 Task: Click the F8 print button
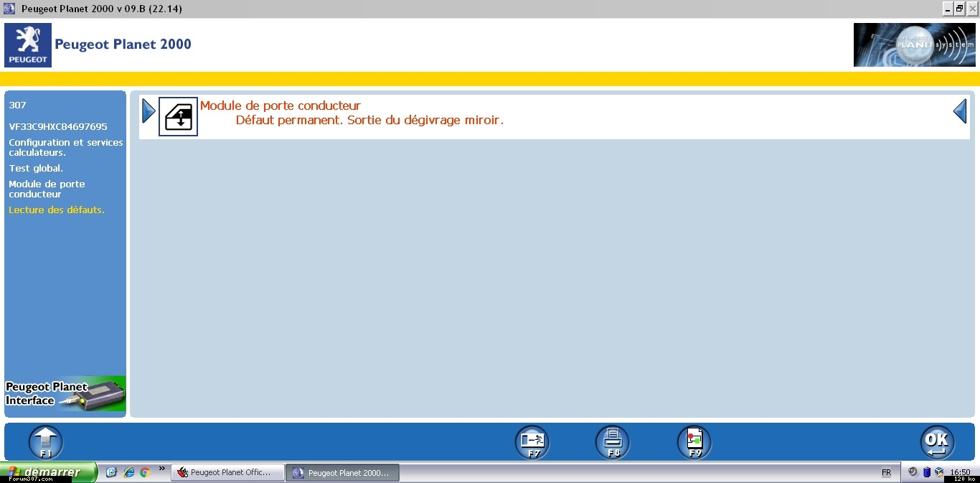pos(613,442)
